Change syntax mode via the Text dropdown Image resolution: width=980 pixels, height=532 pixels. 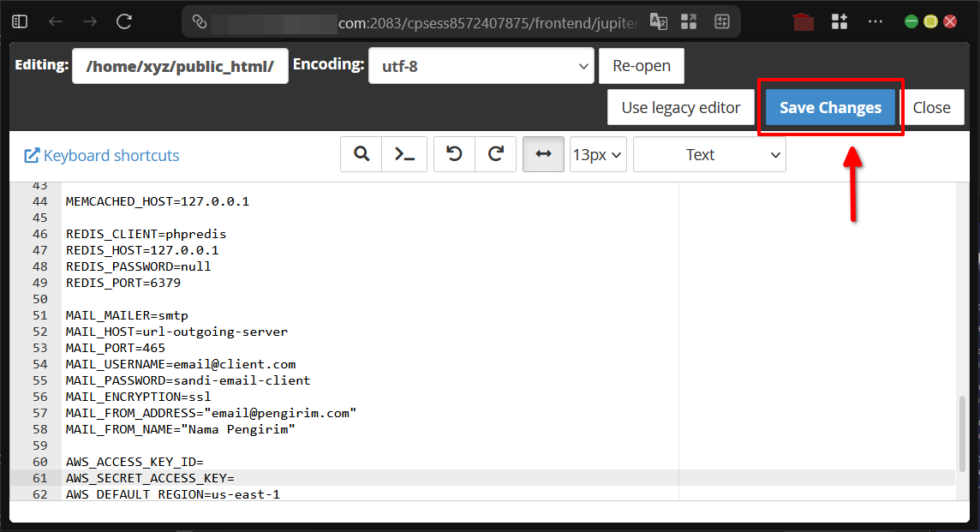708,154
